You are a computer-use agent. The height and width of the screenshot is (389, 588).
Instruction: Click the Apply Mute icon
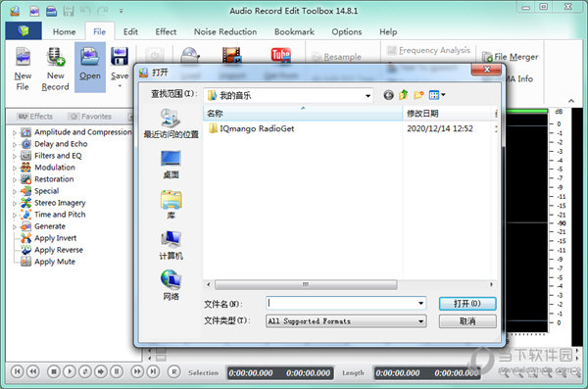pyautogui.click(x=25, y=262)
